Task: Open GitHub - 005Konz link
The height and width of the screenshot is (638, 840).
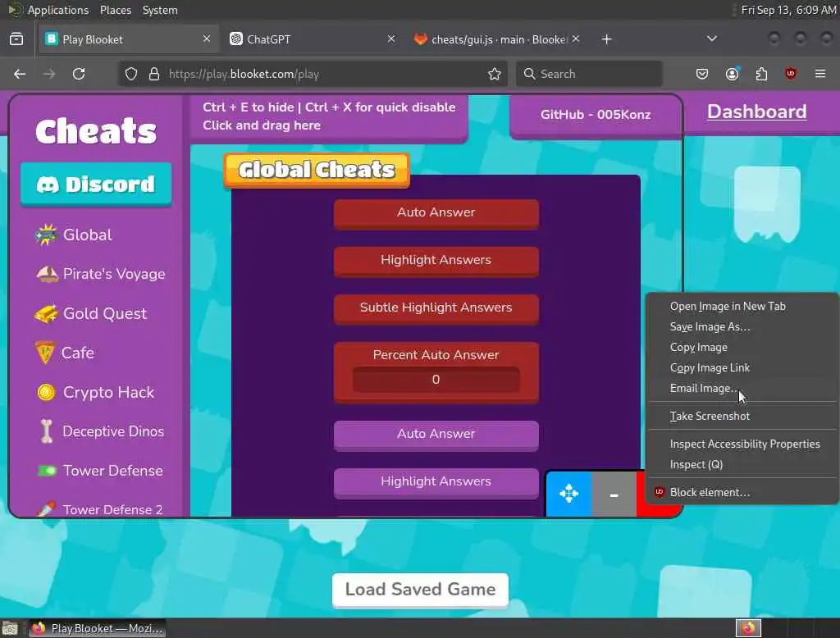Action: tap(596, 115)
